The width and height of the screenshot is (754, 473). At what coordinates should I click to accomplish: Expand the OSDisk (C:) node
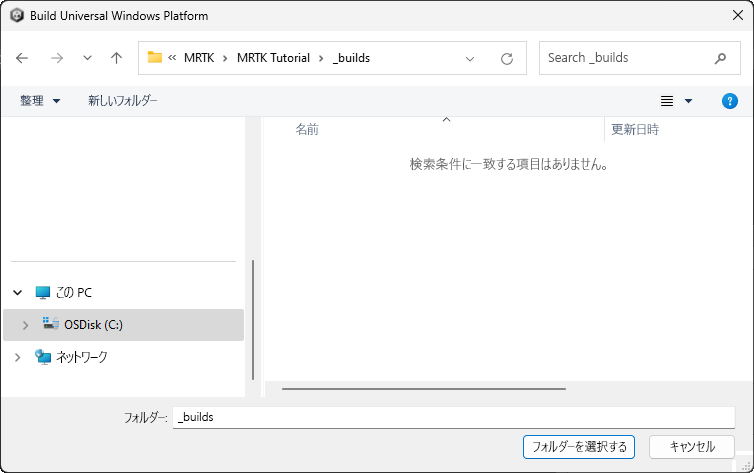(25, 325)
